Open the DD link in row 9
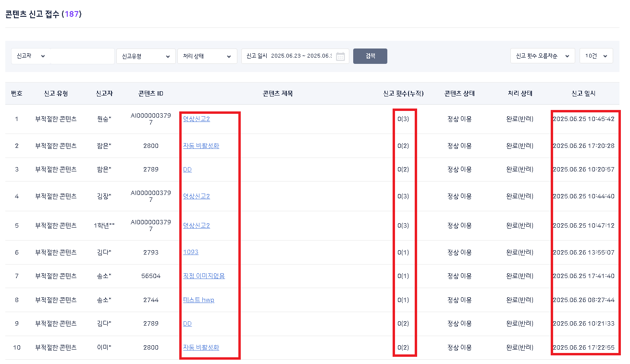Screen dimensions: 630x364 click(187, 324)
